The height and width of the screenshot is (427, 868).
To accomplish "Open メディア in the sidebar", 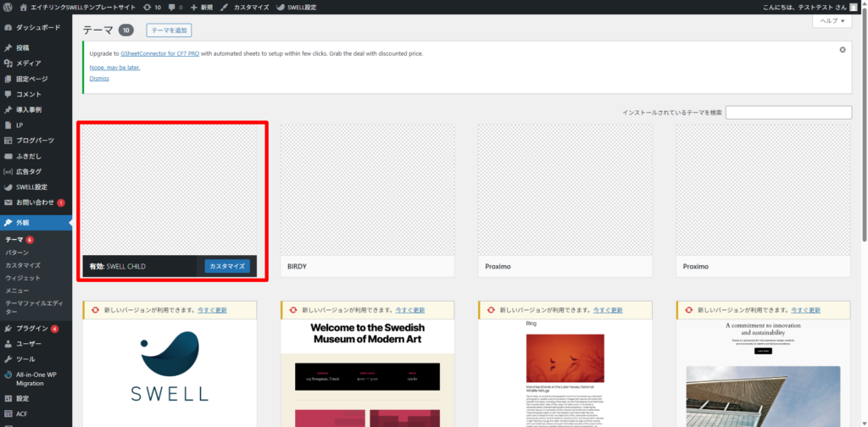I will [x=28, y=64].
